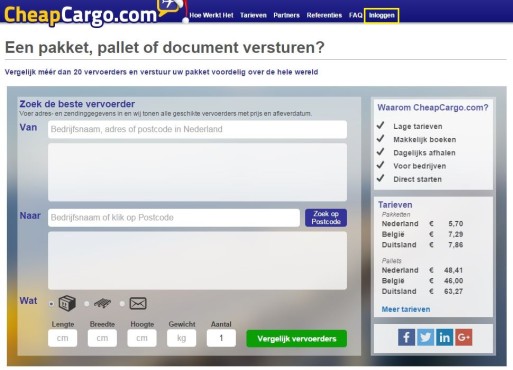The width and height of the screenshot is (513, 370).
Task: Click the envelope document icon
Action: coord(138,303)
